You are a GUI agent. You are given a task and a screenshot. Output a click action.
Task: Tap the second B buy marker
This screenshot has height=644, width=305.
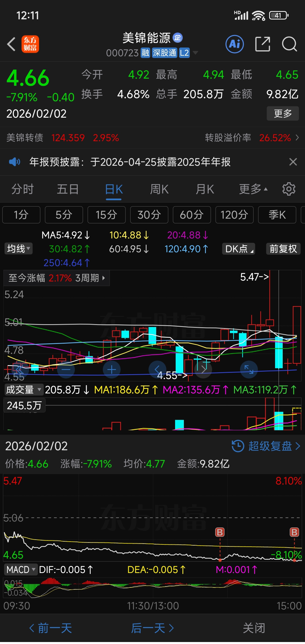(294, 532)
